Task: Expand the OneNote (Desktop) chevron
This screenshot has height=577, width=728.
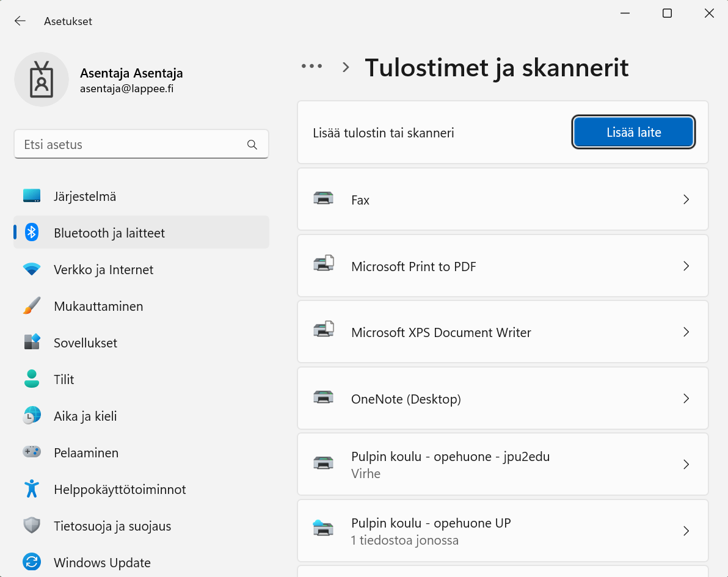Action: pos(686,398)
